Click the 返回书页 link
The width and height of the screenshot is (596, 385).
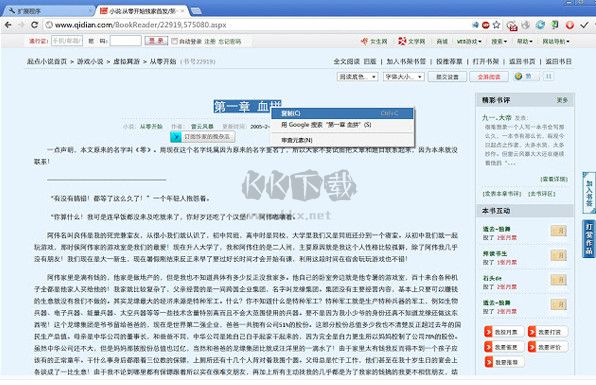pyautogui.click(x=522, y=61)
